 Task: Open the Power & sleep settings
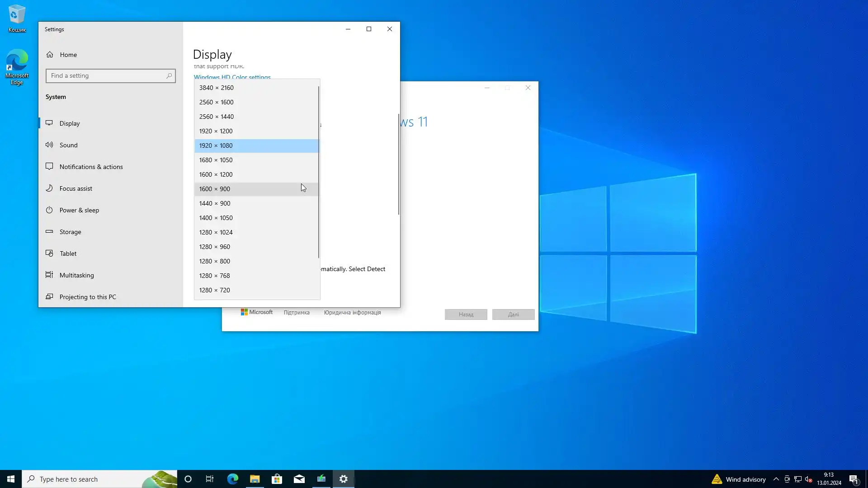pyautogui.click(x=79, y=210)
